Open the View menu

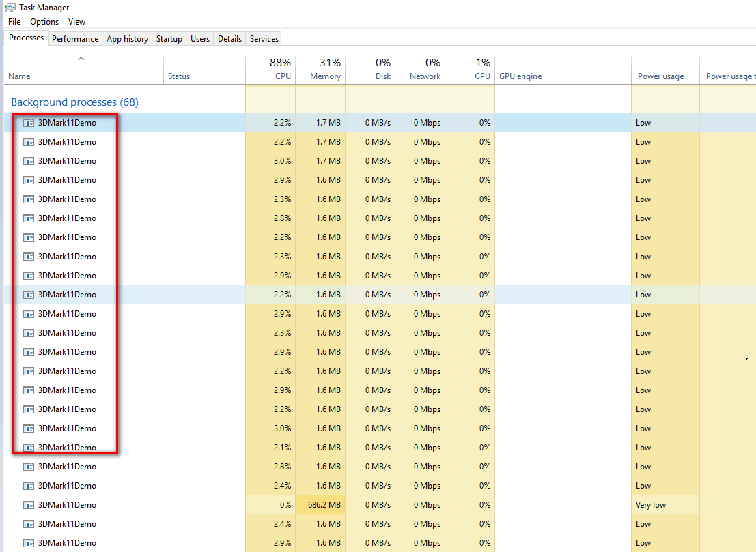(76, 22)
